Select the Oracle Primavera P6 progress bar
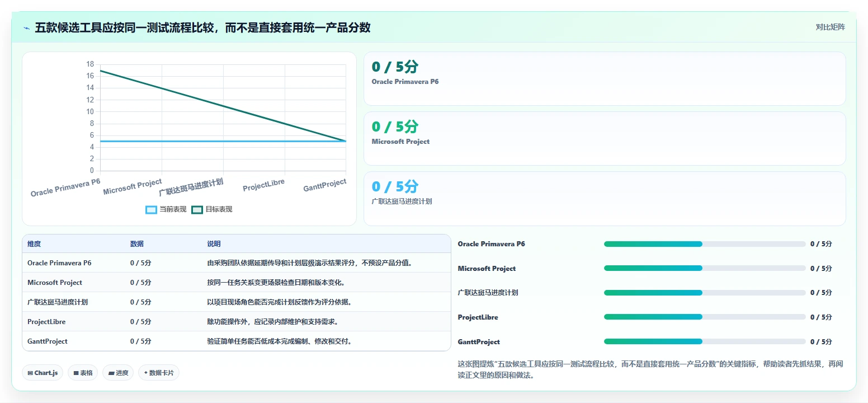 pos(705,244)
